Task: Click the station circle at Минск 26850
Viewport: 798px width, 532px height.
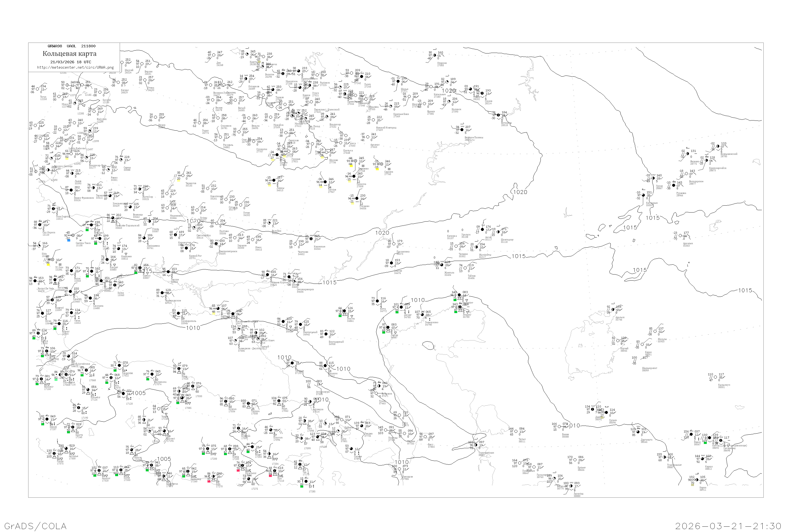Action: click(156, 117)
